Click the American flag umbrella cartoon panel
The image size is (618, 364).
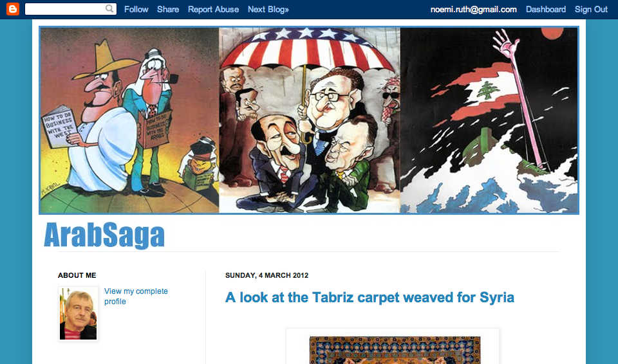[310, 120]
